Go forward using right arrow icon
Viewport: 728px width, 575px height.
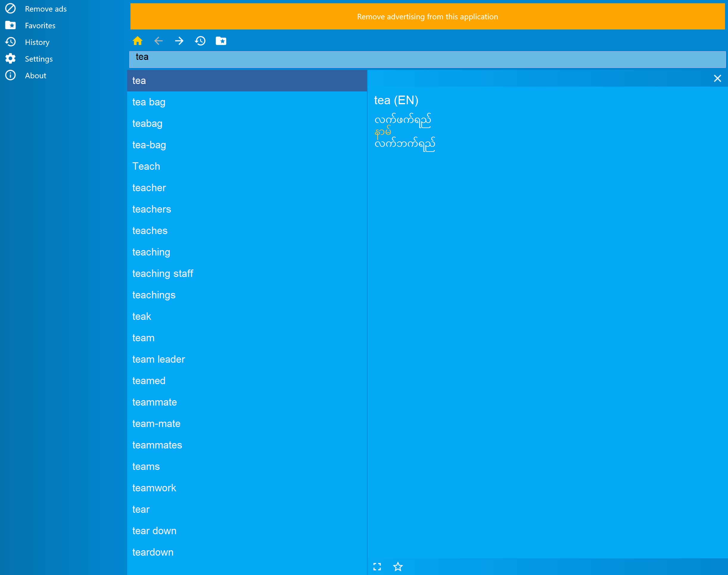click(179, 41)
